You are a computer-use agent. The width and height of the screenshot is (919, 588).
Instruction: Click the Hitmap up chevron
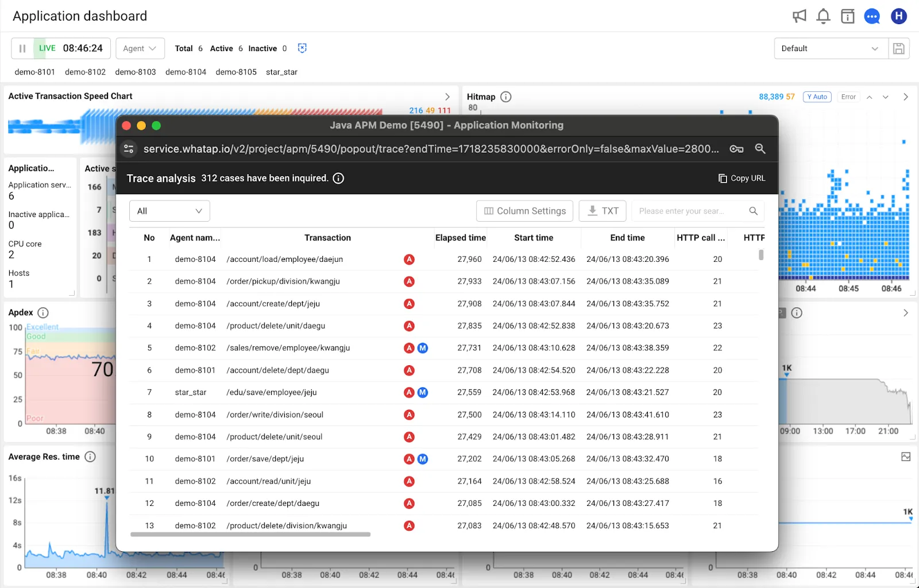[x=870, y=97]
